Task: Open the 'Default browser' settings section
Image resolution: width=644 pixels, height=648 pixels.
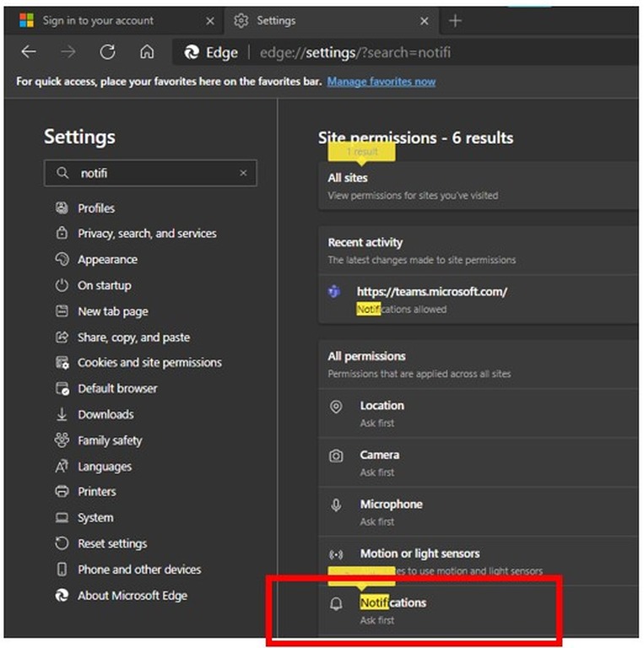Action: coord(118,388)
